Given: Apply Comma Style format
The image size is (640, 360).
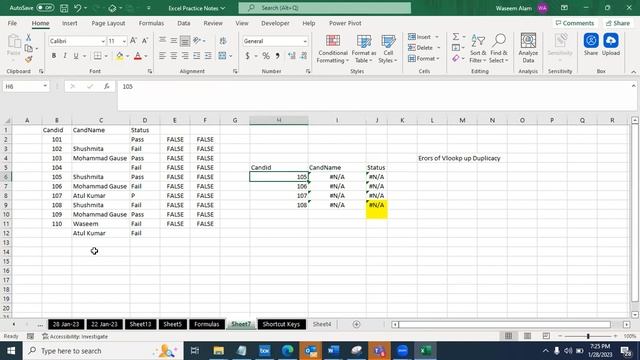Looking at the screenshot, I should (x=278, y=56).
